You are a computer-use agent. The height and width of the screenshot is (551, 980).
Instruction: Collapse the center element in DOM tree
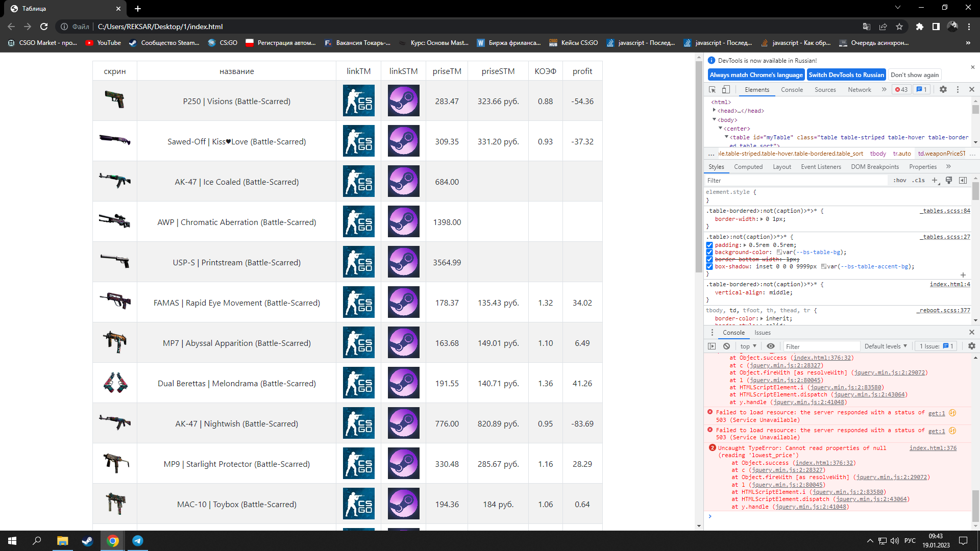click(720, 128)
